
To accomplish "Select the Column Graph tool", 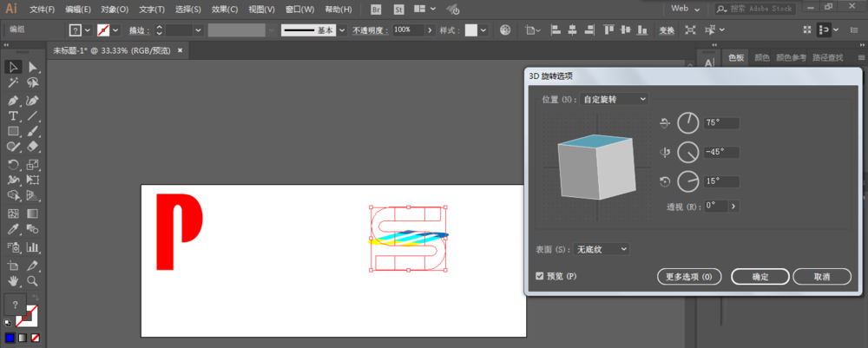I will tap(33, 246).
